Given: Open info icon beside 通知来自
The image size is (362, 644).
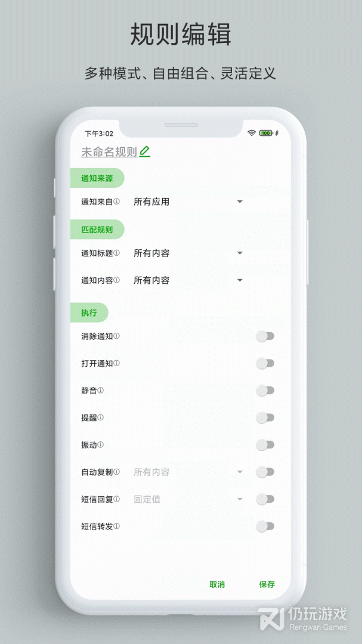Looking at the screenshot, I should coord(117,202).
